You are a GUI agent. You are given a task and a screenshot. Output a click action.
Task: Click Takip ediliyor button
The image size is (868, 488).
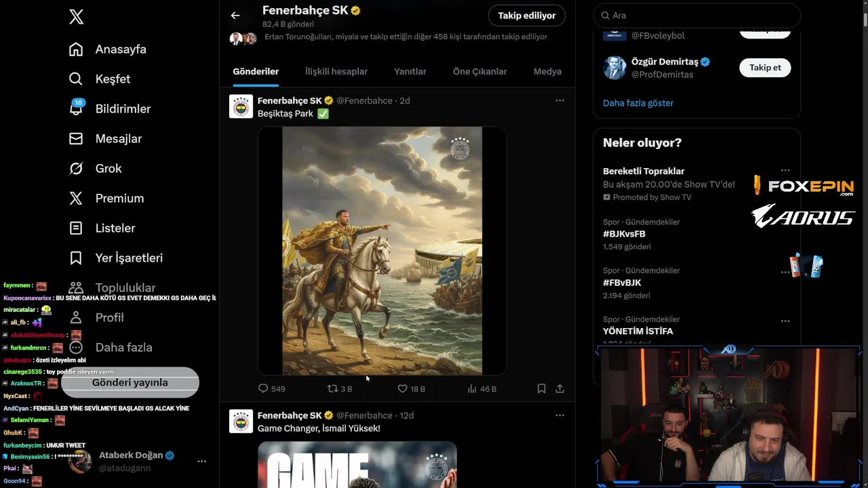tap(527, 16)
